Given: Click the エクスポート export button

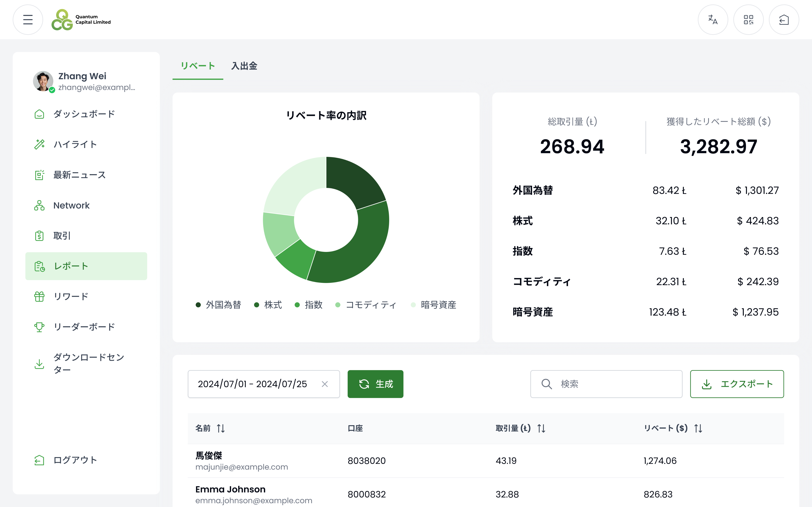Looking at the screenshot, I should (737, 384).
